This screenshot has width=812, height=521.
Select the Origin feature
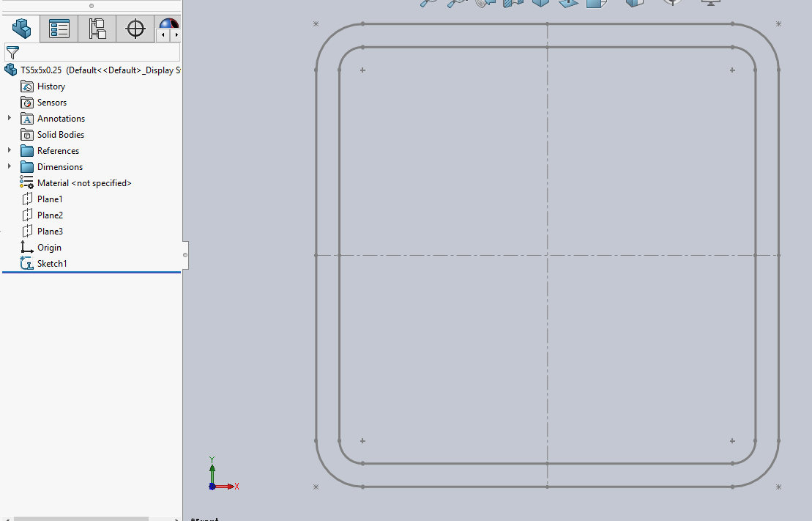41,247
